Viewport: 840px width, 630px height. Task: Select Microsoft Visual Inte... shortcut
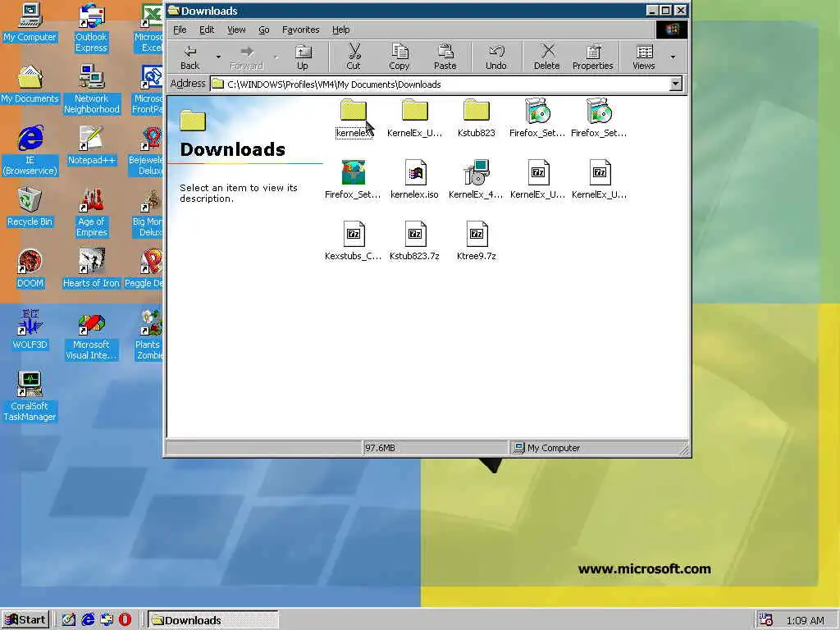[x=91, y=336]
